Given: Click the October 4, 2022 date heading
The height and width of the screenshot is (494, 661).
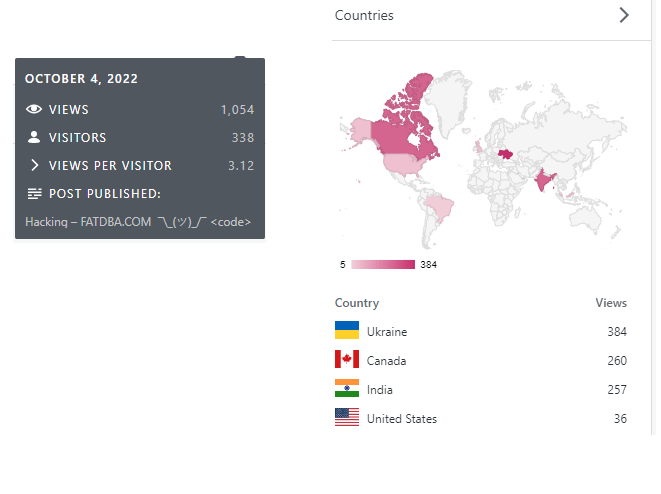Looking at the screenshot, I should coord(82,79).
